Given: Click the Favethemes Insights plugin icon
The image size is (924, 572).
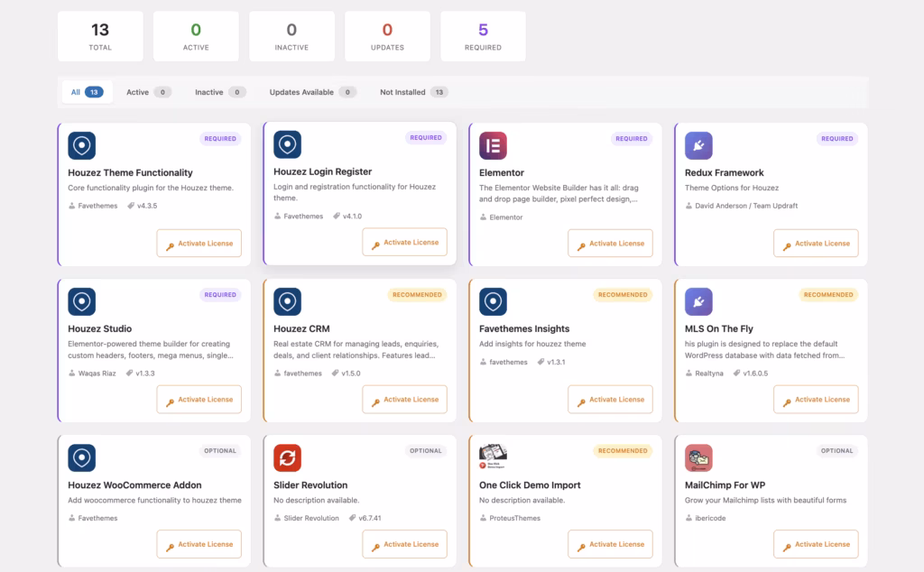Looking at the screenshot, I should [x=494, y=301].
